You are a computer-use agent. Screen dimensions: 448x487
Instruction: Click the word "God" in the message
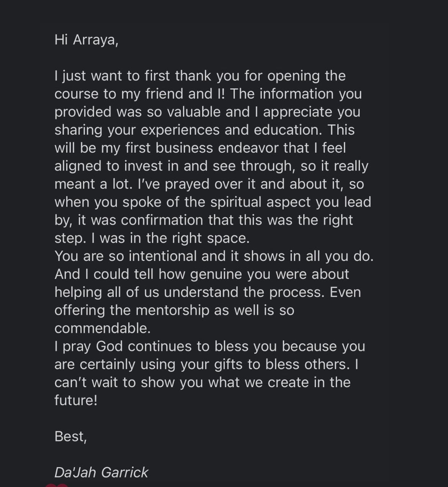[x=109, y=346]
